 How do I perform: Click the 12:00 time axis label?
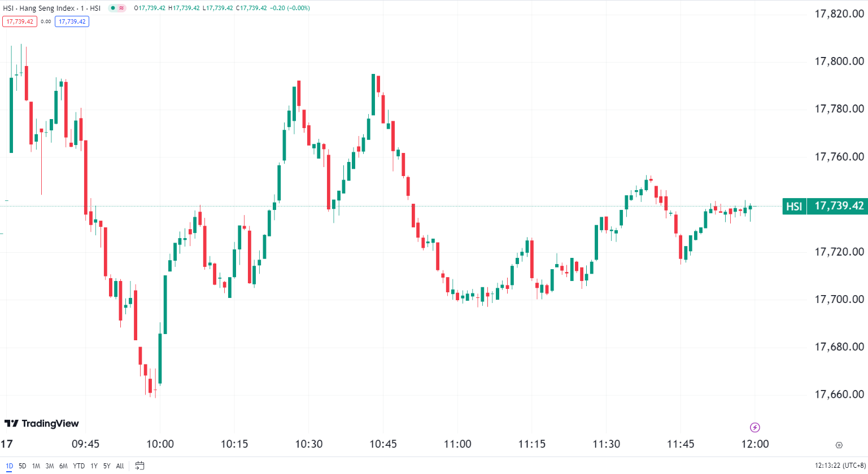(755, 444)
